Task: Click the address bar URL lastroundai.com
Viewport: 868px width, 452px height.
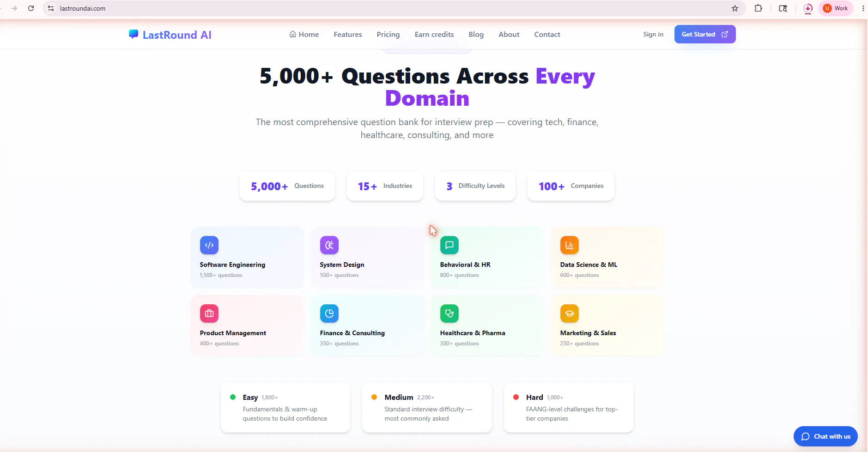Action: [83, 8]
